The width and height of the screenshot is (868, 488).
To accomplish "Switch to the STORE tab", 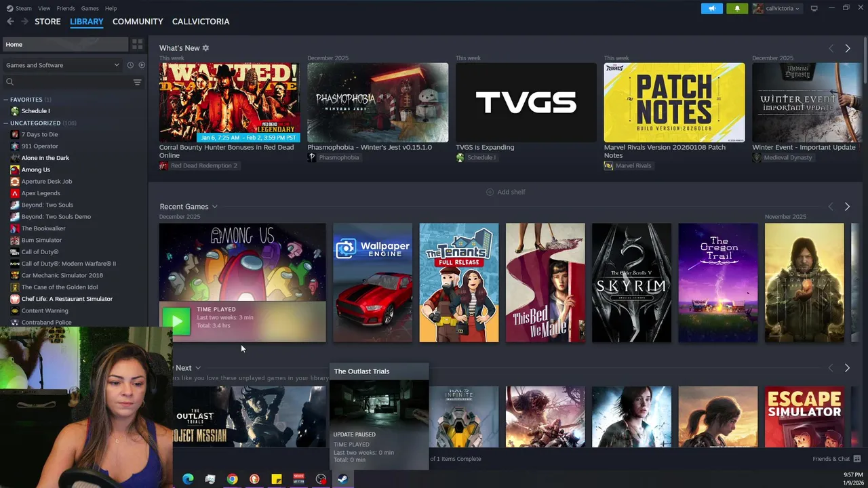I will [x=47, y=22].
